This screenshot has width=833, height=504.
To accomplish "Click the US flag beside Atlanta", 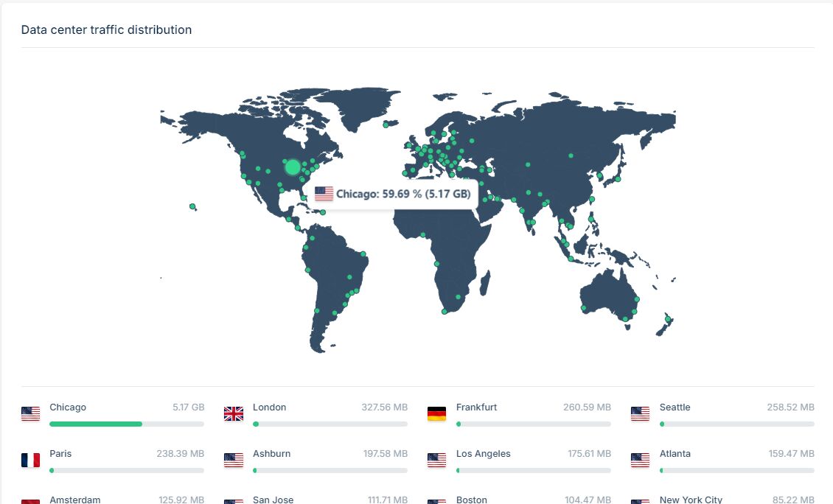I will pyautogui.click(x=640, y=461).
